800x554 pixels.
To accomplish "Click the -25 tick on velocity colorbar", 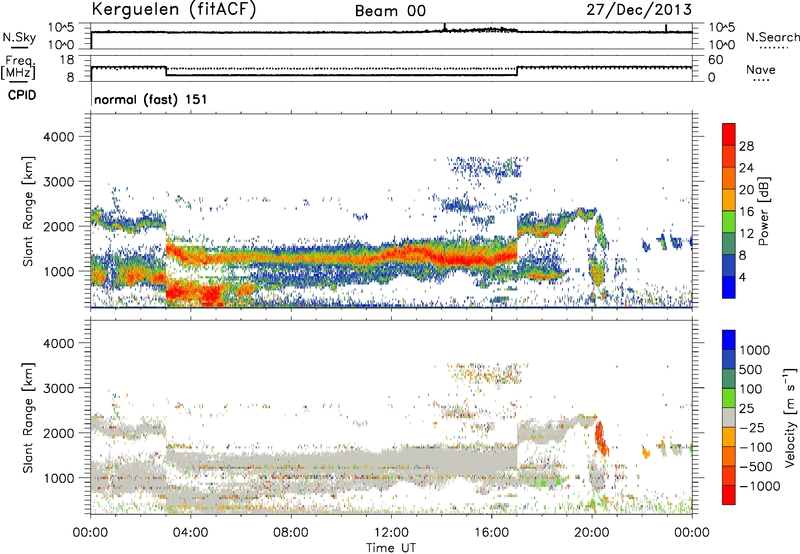I will click(752, 427).
